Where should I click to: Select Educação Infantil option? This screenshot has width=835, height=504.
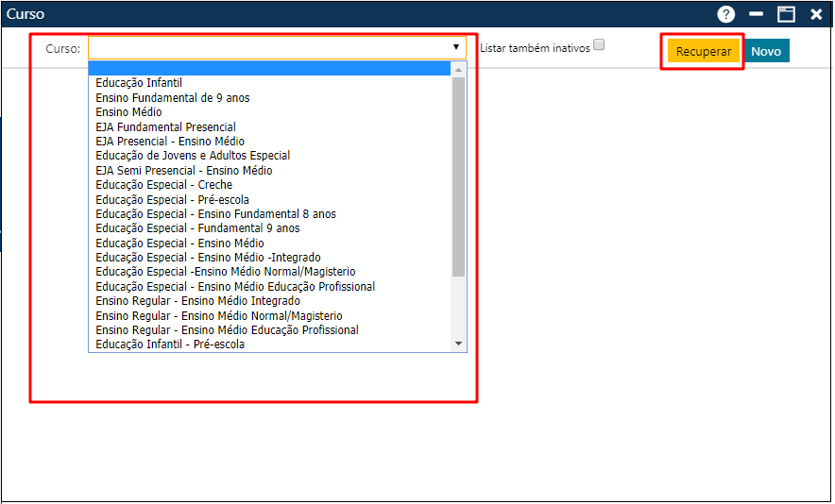[269, 83]
